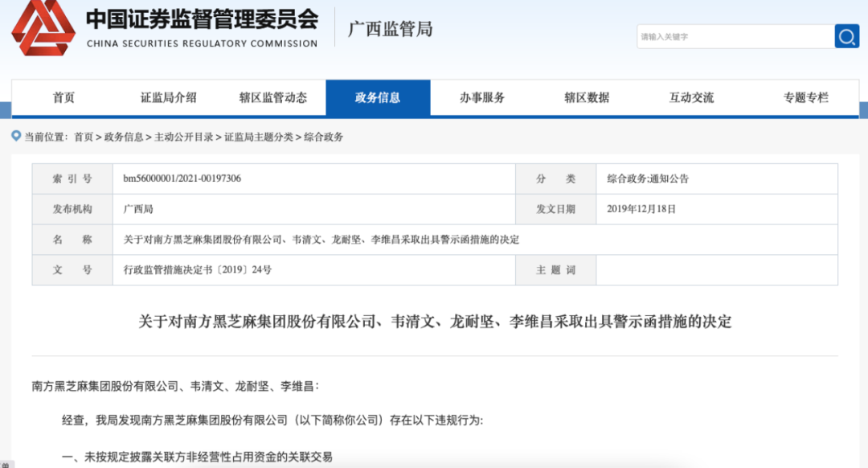Click the 广西监管局 header text
The image size is (868, 468).
pos(391,29)
